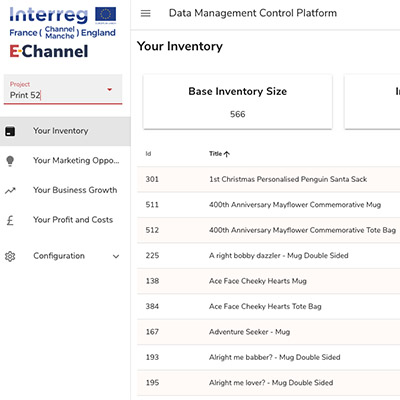Click the Base Inventory Size card
This screenshot has width=400, height=400.
(x=238, y=102)
